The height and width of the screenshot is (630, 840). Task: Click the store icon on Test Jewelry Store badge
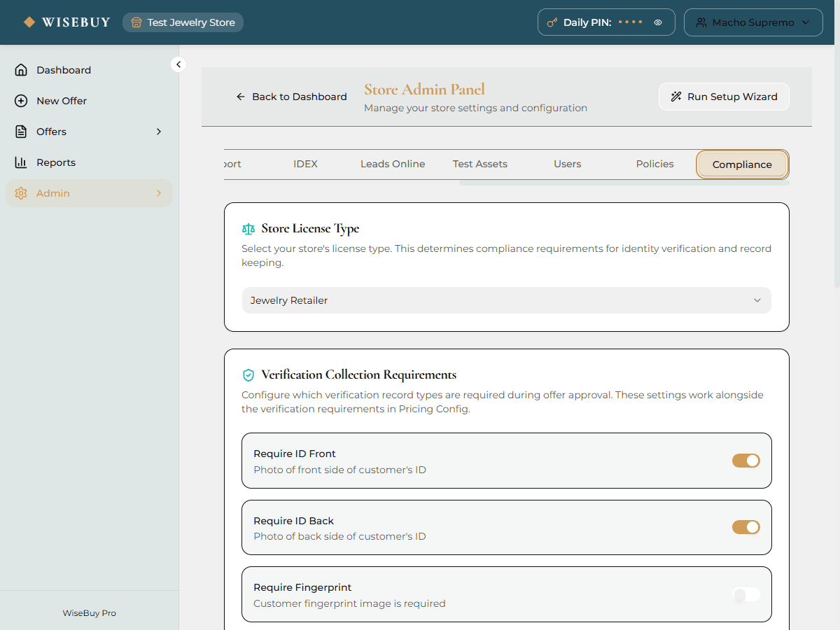click(x=136, y=22)
